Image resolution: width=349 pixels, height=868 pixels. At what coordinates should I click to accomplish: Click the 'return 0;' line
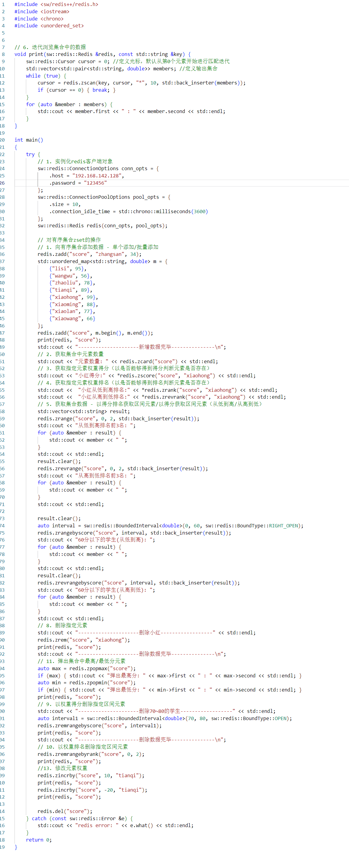pos(39,840)
